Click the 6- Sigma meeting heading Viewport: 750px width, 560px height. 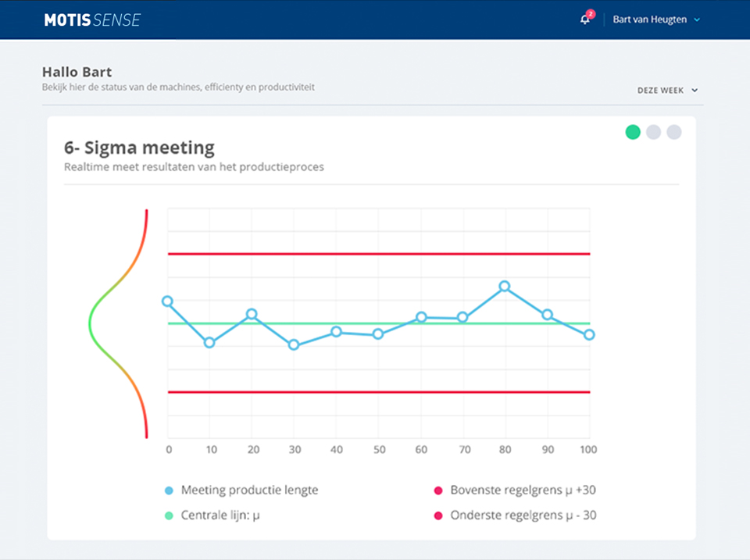(139, 147)
